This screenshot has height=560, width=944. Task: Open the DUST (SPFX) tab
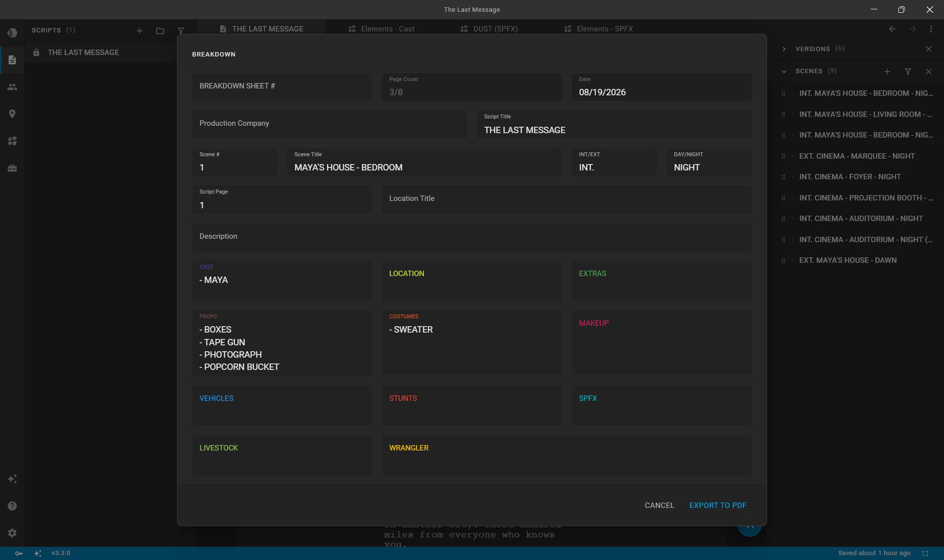(489, 29)
